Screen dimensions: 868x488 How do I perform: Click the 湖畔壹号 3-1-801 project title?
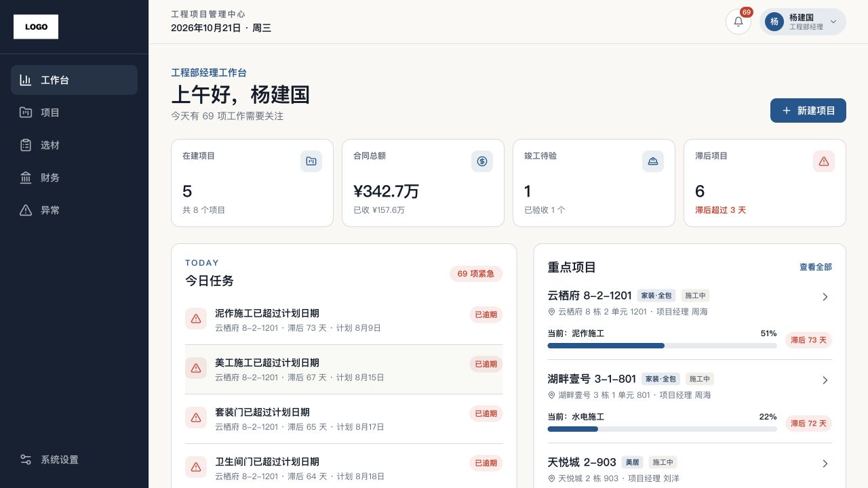click(592, 379)
